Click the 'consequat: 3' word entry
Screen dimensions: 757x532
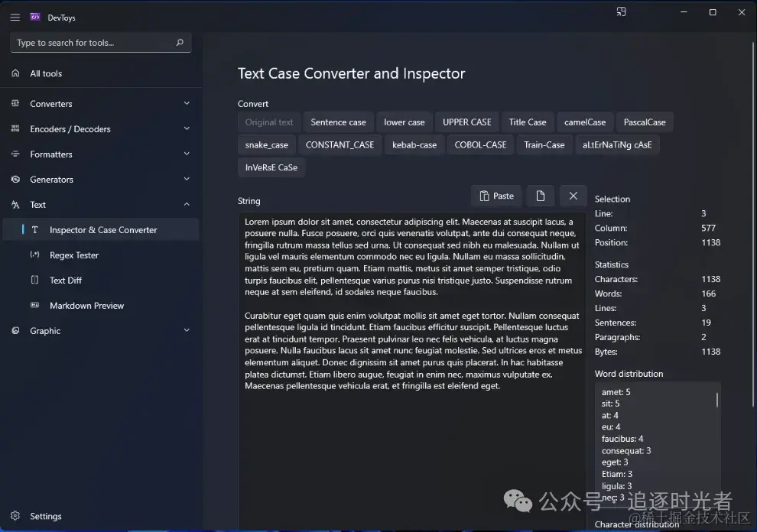pos(626,450)
